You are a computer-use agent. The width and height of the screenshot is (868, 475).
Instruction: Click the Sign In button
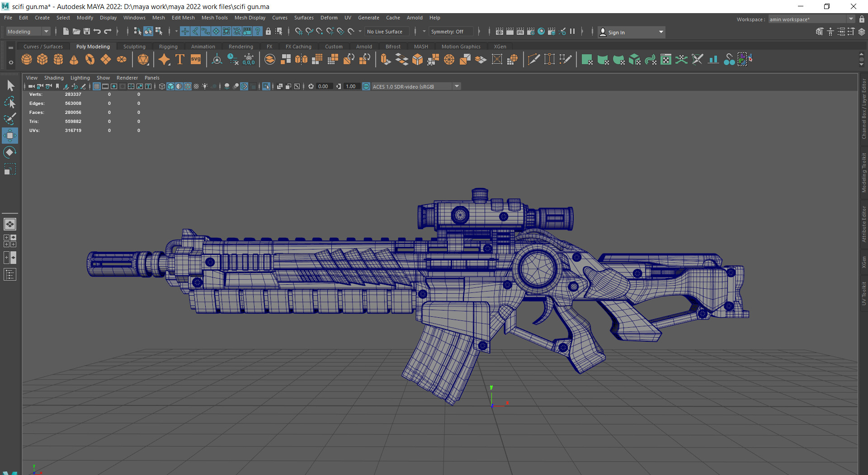(x=616, y=32)
